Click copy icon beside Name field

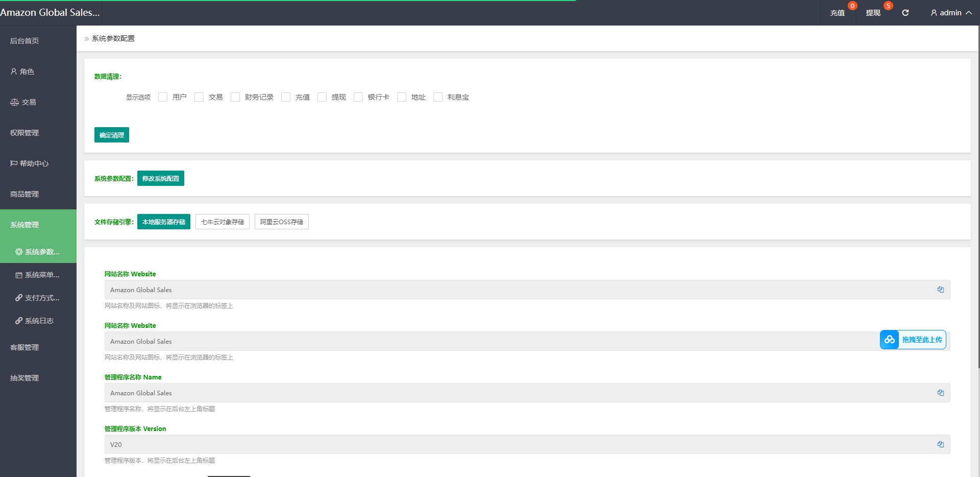(940, 393)
